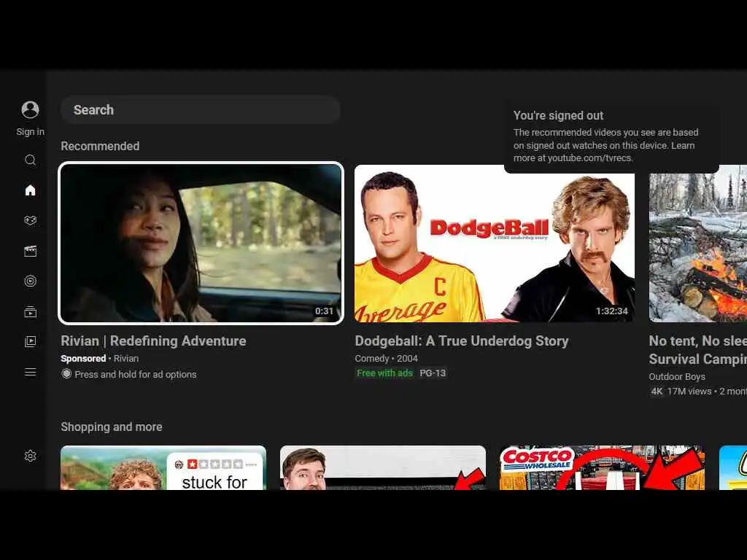The width and height of the screenshot is (747, 560).
Task: Open Movies & TV clapperboard icon
Action: 30,251
